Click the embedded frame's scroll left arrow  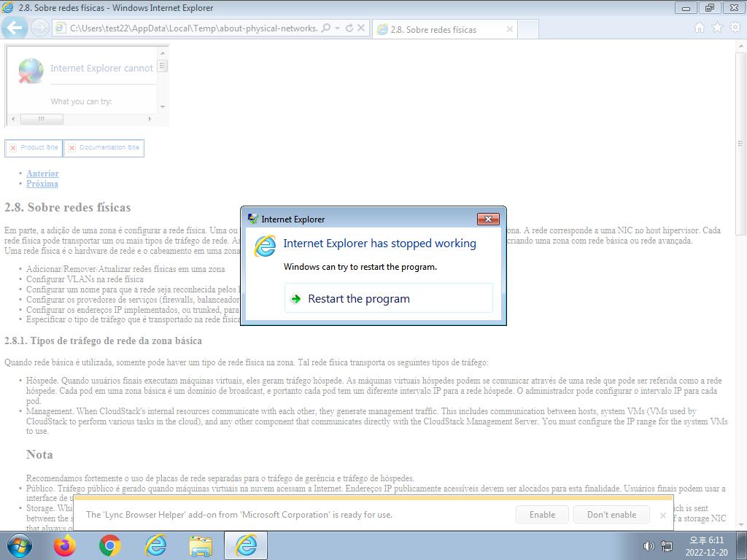(13, 119)
